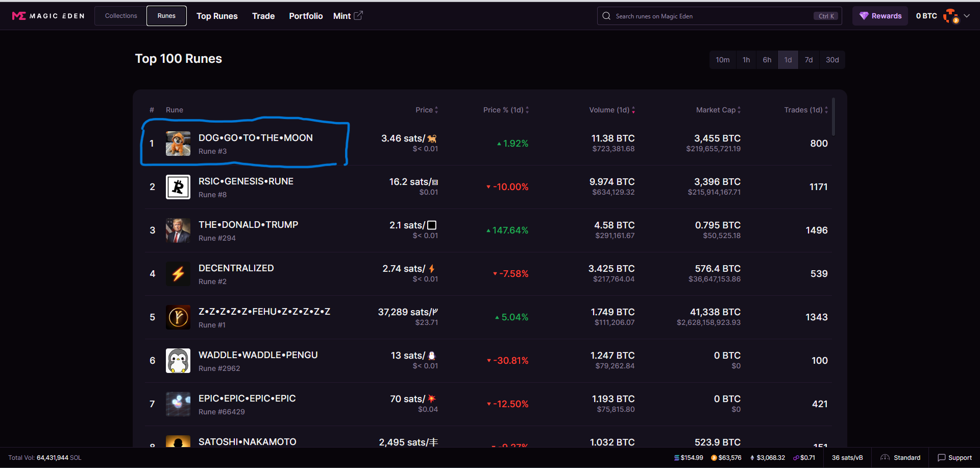
Task: Sort by Market Cap arrows
Action: (739, 110)
